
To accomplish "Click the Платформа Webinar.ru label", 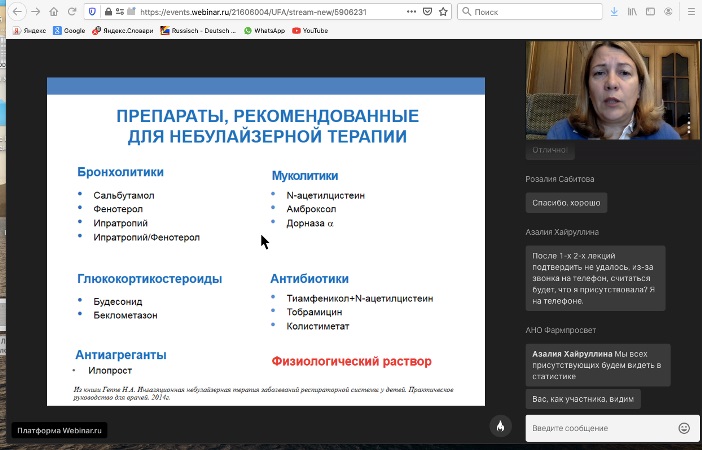I will pyautogui.click(x=60, y=430).
